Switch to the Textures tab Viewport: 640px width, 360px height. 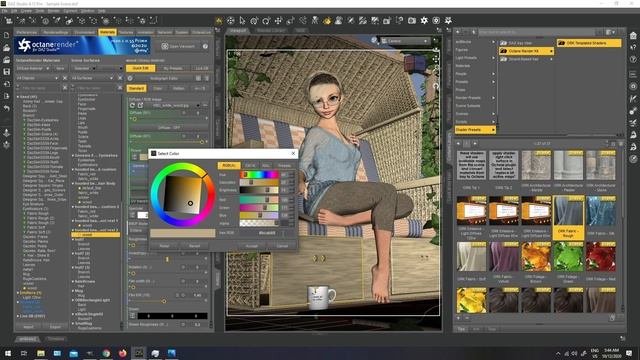click(x=126, y=32)
